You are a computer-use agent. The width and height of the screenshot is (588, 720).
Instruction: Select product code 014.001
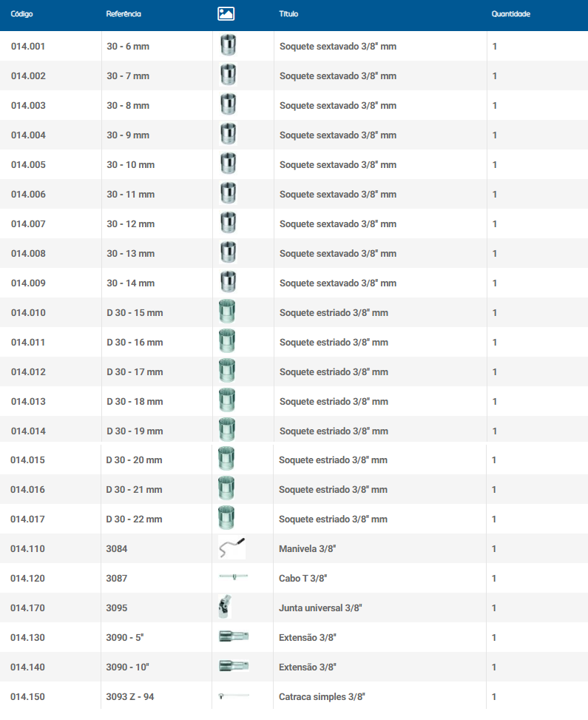[x=28, y=46]
